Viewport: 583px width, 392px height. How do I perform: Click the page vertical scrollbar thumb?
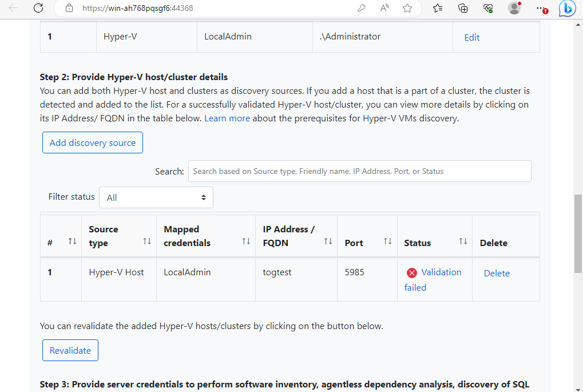click(578, 233)
